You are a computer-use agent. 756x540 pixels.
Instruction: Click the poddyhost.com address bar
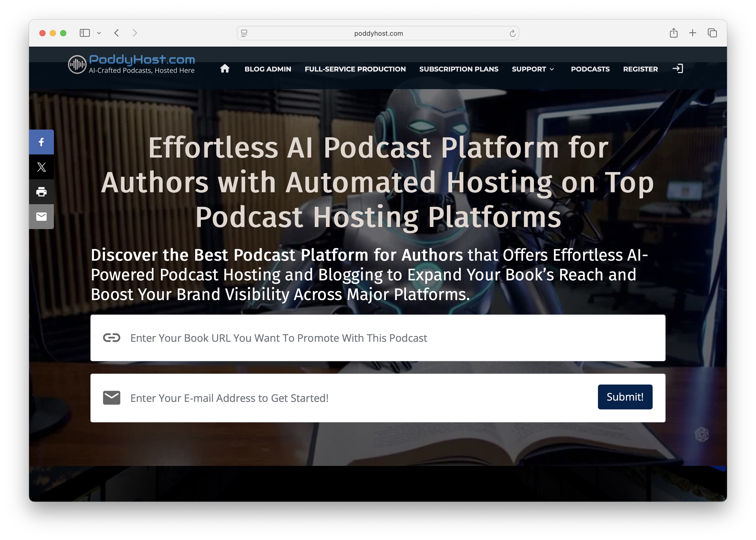[378, 33]
